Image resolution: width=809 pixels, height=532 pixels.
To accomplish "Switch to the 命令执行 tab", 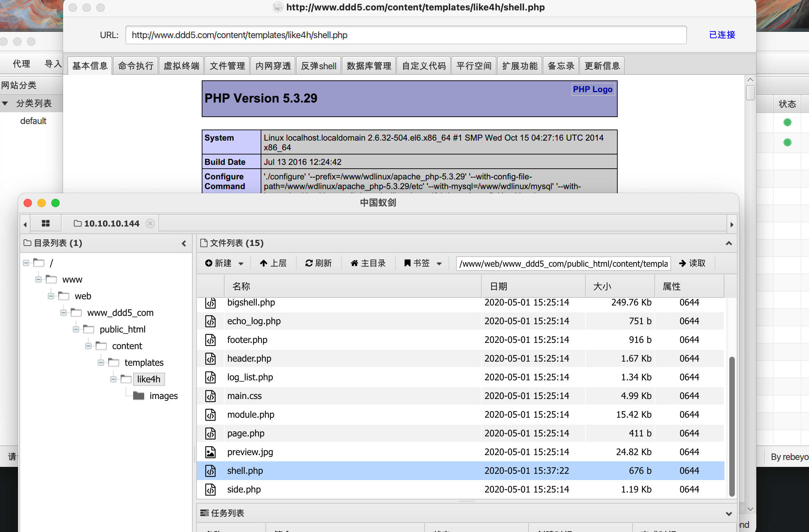I will coord(136,66).
